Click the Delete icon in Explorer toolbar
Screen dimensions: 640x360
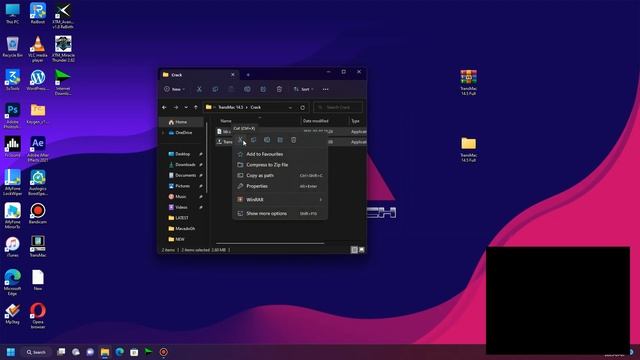(x=279, y=89)
